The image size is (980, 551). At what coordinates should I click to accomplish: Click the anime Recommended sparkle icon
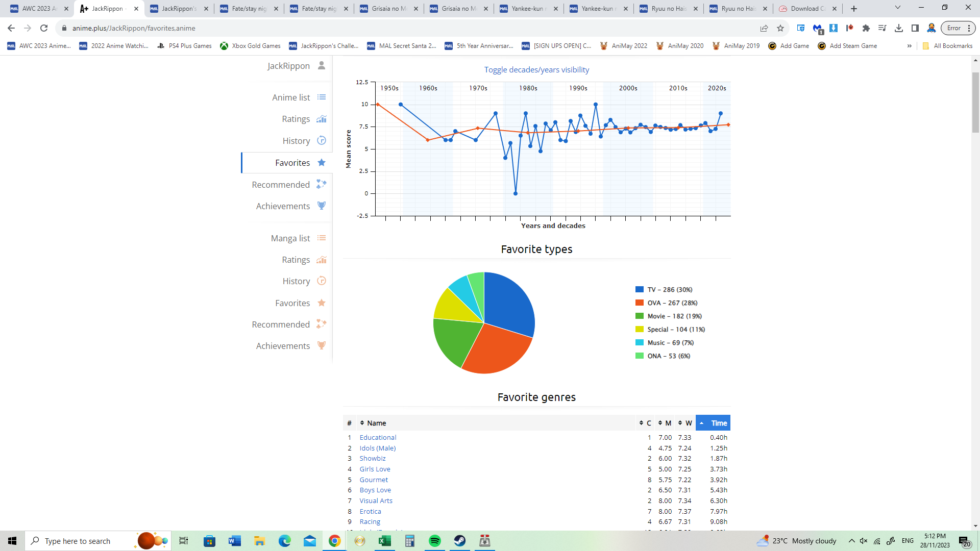coord(322,184)
